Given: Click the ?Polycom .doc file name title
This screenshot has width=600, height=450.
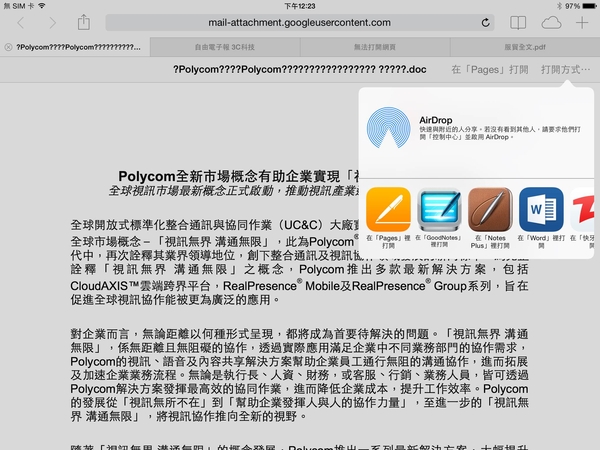Looking at the screenshot, I should (x=300, y=70).
